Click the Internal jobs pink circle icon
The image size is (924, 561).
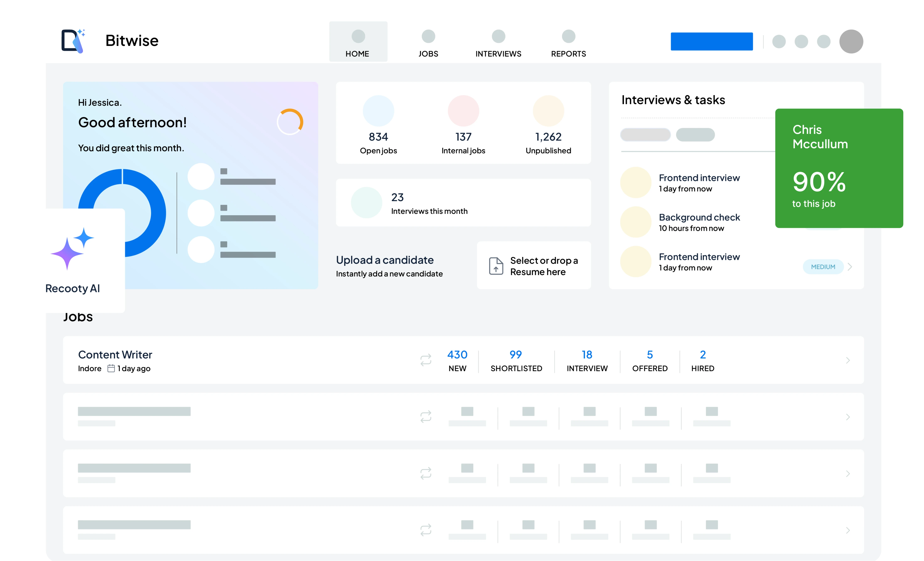click(463, 111)
